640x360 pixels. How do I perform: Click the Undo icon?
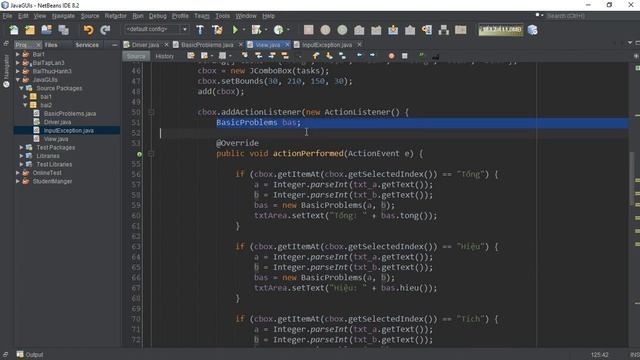pos(88,30)
